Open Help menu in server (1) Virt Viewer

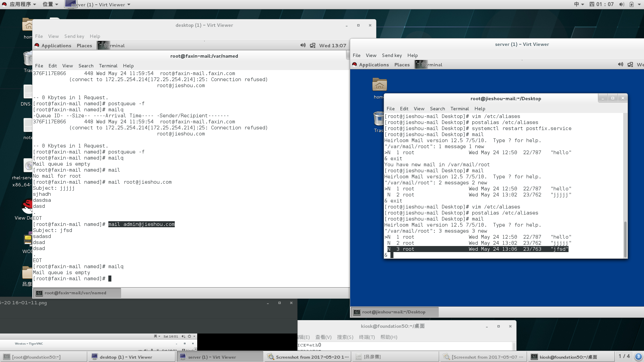pyautogui.click(x=413, y=55)
